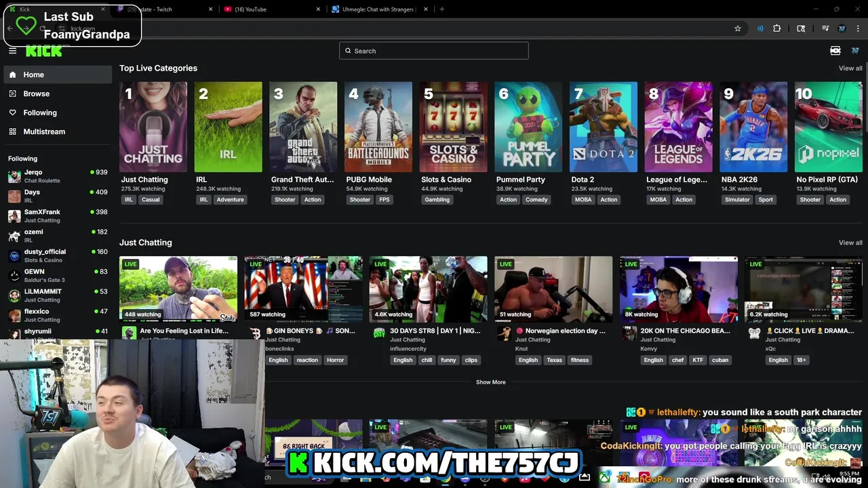Open Following in the sidebar
Screen dimensions: 868x488
(58, 113)
